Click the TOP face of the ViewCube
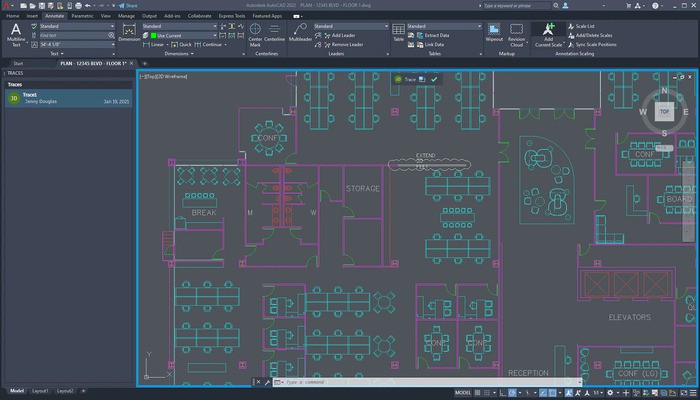This screenshot has width=700, height=400. pos(664,112)
